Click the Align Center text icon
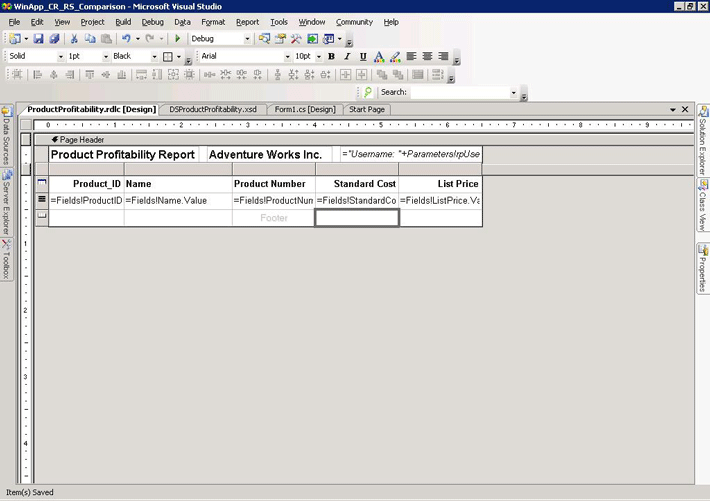This screenshot has height=501, width=710. point(427,57)
